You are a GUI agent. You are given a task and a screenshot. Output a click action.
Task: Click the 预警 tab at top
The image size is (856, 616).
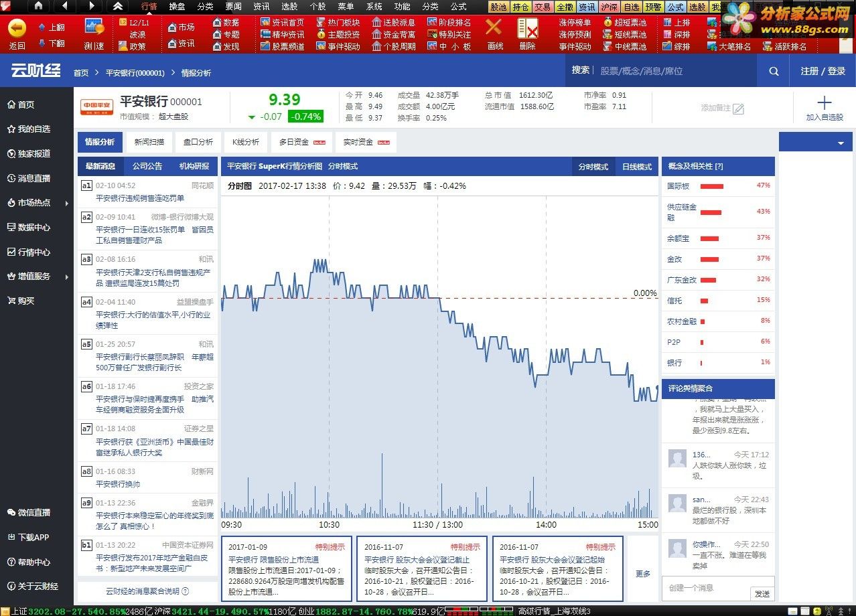click(654, 7)
